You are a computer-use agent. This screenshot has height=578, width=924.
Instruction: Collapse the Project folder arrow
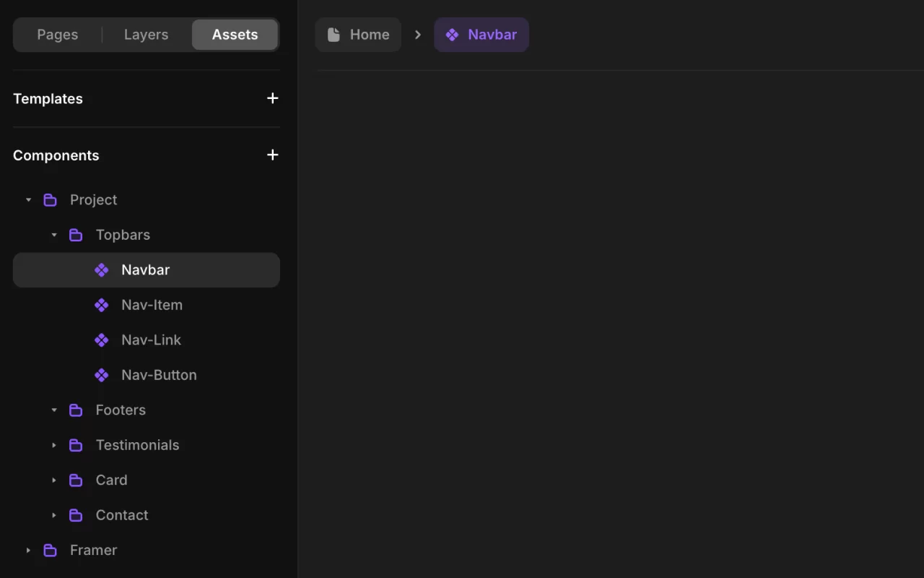pyautogui.click(x=28, y=200)
